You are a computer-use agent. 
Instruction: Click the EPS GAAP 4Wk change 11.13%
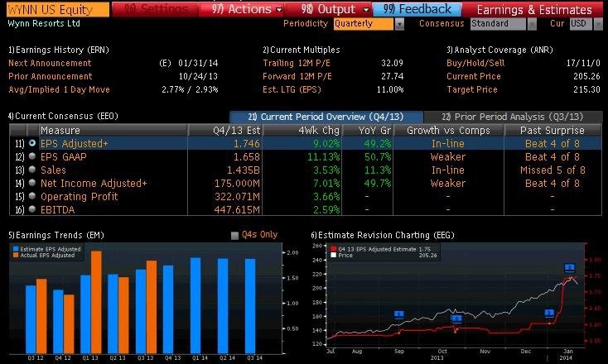pyautogui.click(x=323, y=157)
